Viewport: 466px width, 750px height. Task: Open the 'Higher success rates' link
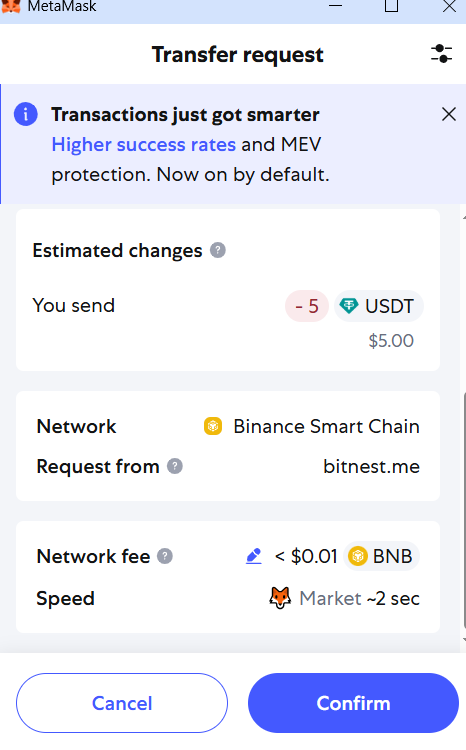144,144
